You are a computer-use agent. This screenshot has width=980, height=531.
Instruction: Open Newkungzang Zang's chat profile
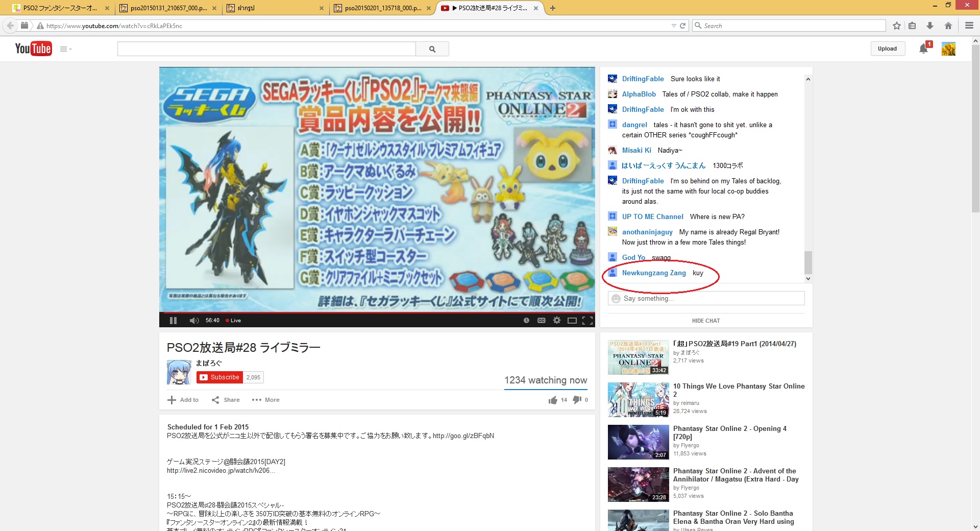[654, 273]
